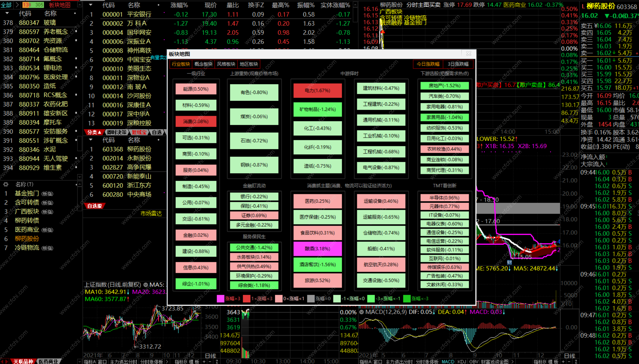Select 柳药转债 in the related list
The image size is (639, 364).
pos(27,221)
